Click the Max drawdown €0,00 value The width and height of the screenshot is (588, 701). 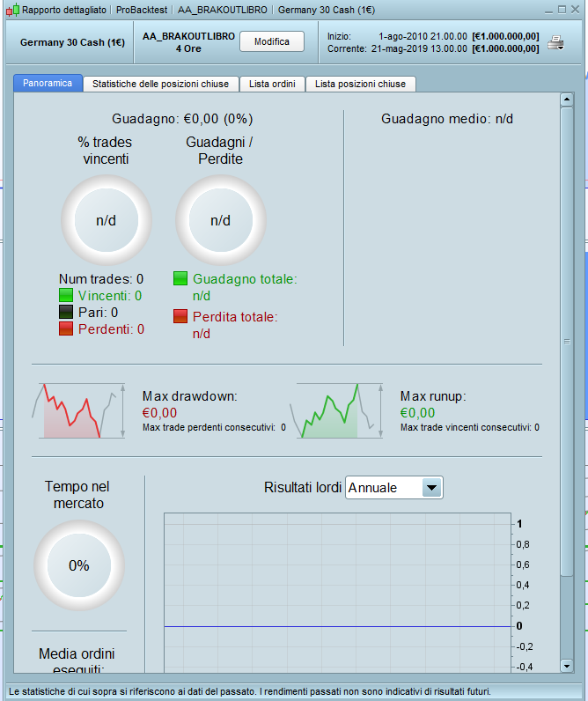(x=160, y=413)
